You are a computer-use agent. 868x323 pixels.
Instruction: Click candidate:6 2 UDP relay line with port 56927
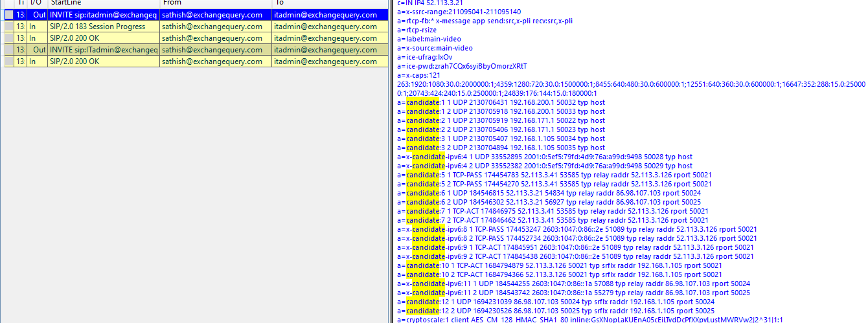pos(549,202)
